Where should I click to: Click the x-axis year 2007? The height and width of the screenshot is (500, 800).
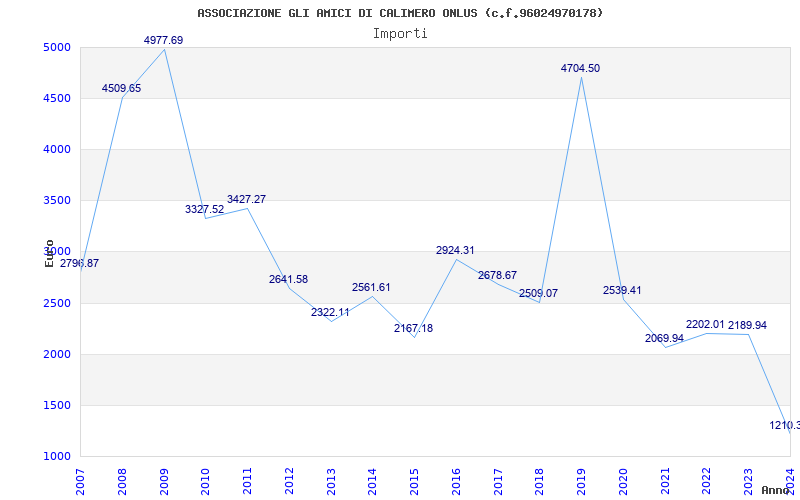pos(80,482)
